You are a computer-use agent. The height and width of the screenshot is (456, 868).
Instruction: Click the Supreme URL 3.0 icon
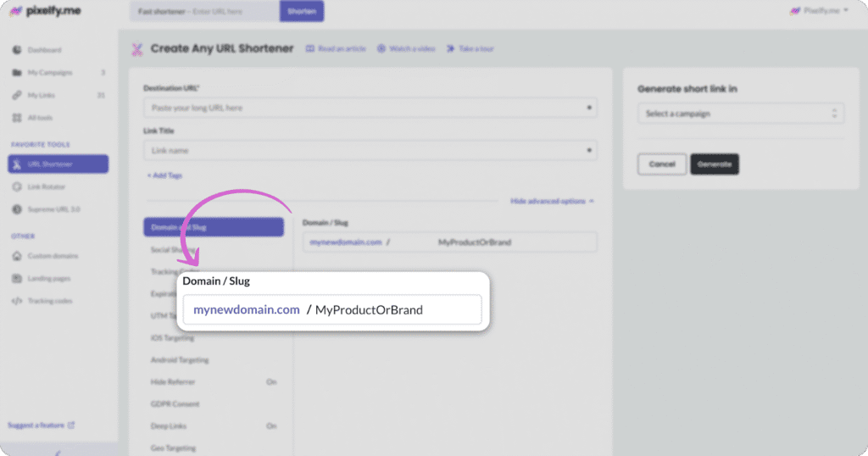point(17,209)
